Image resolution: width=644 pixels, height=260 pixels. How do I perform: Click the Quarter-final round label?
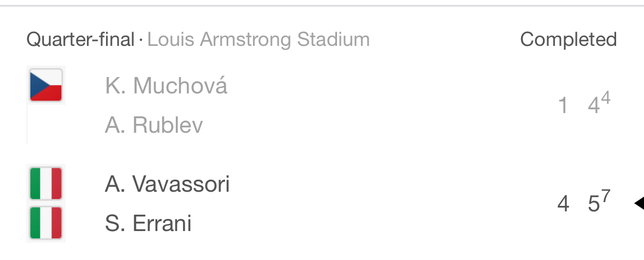click(x=80, y=39)
